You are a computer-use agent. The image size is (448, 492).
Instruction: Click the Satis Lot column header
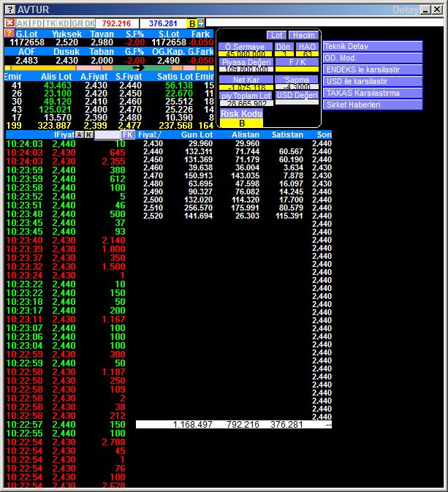point(175,77)
